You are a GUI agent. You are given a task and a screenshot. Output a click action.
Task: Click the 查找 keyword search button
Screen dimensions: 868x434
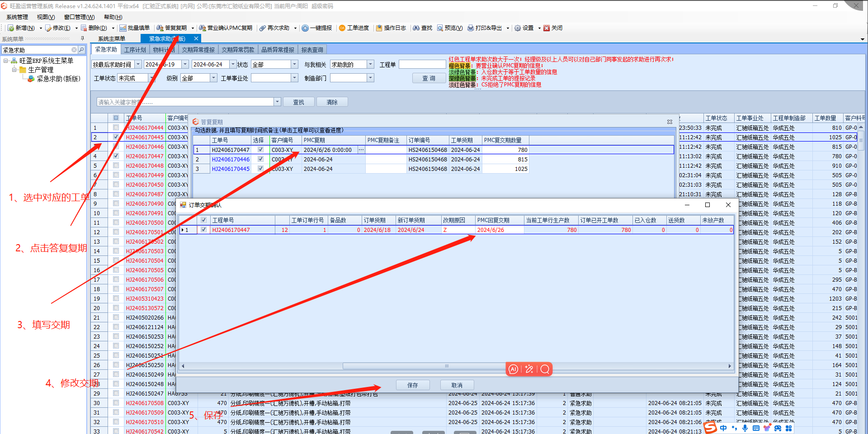tap(298, 102)
